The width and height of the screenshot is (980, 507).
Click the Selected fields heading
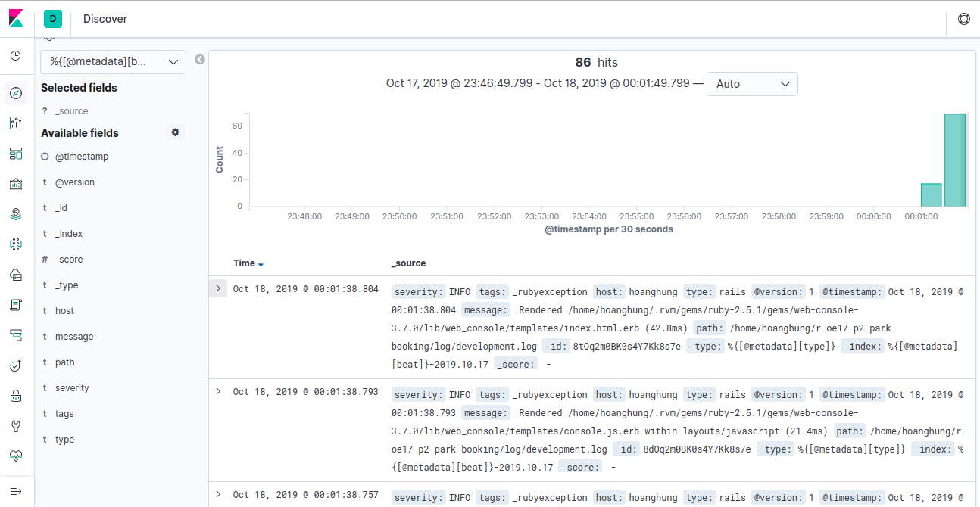point(79,88)
